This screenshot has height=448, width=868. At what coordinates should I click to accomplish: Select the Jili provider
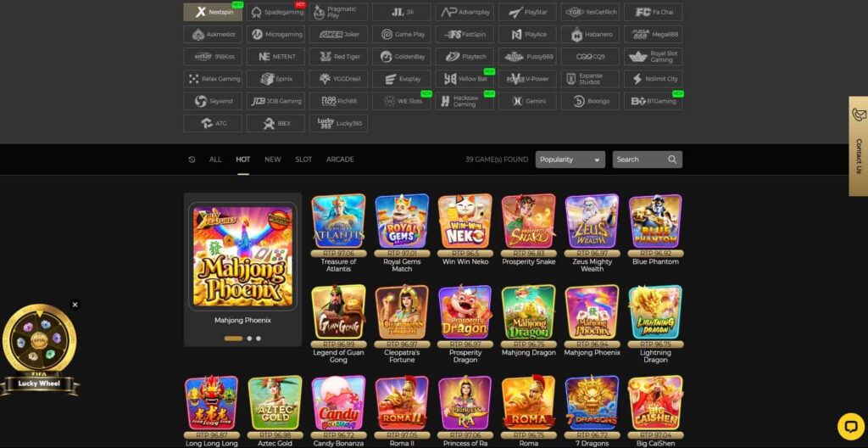click(x=401, y=12)
